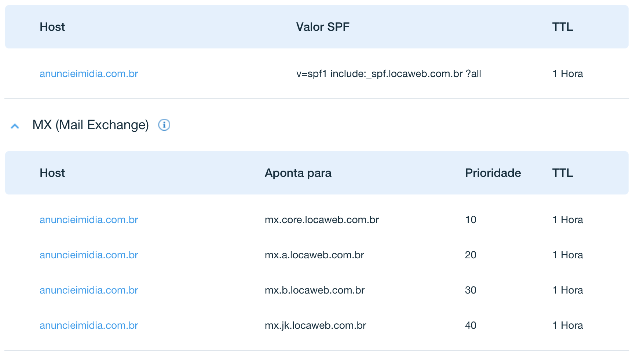Select the SPF value v=spf1 text
The width and height of the screenshot is (644, 353).
388,74
